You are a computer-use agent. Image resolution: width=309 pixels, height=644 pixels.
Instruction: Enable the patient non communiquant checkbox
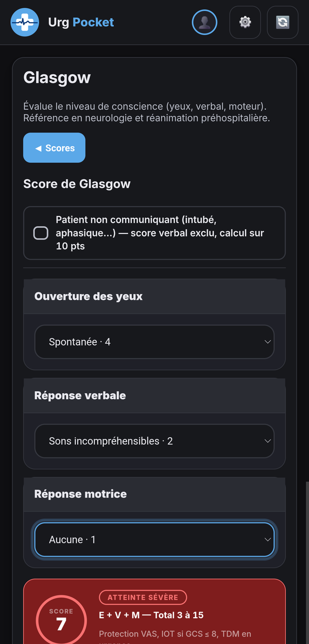click(x=41, y=233)
